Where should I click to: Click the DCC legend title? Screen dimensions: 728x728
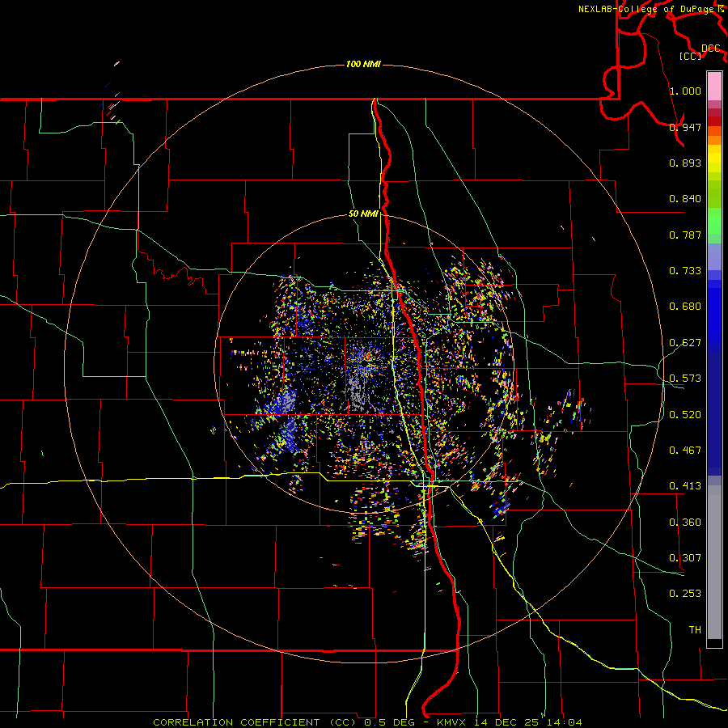pyautogui.click(x=710, y=49)
